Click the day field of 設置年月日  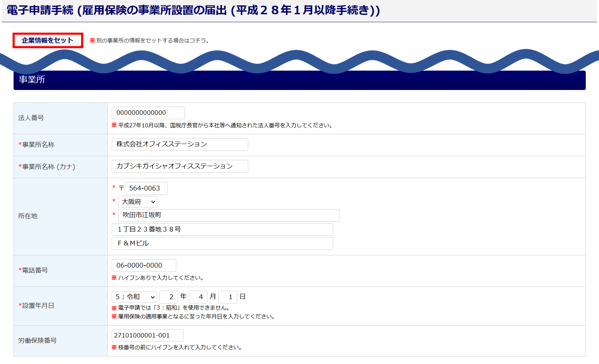point(228,297)
